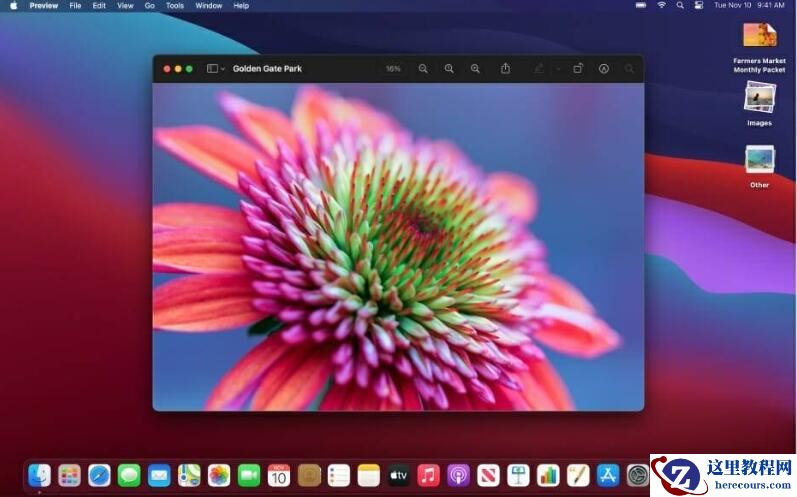
Task: Zoom out with the minus magnifier icon
Action: point(423,69)
